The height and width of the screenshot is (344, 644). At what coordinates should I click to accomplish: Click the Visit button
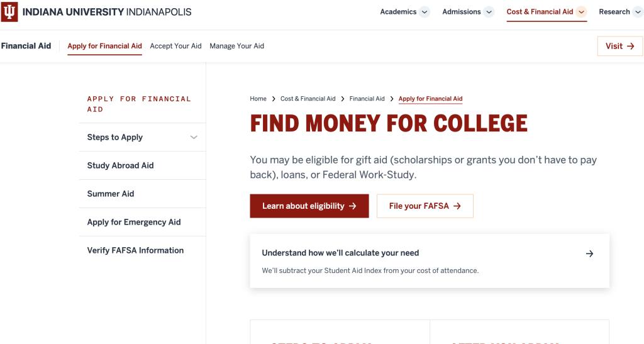(x=619, y=46)
